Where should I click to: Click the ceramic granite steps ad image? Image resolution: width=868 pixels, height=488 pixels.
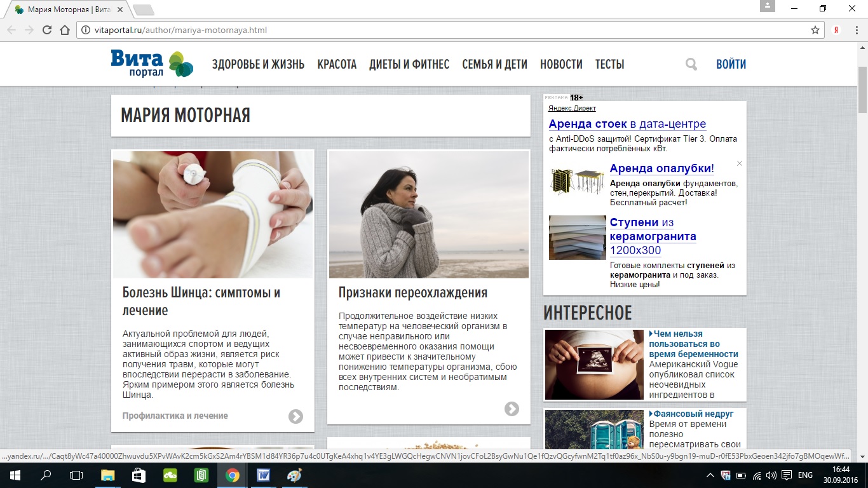pos(578,238)
